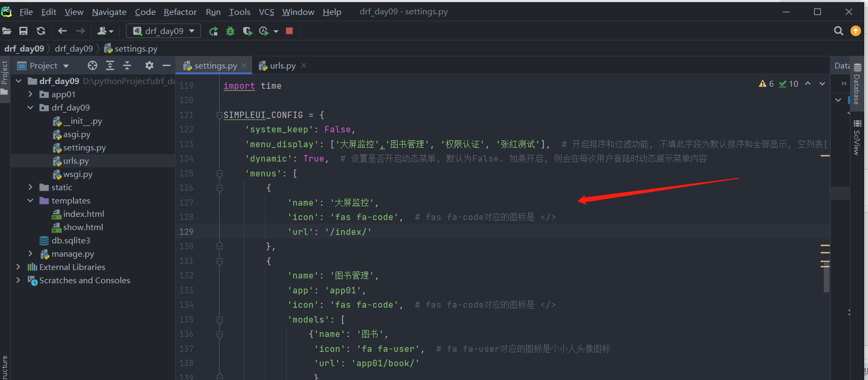Open Search Everywhere magnifier icon
868x380 pixels.
[x=839, y=31]
